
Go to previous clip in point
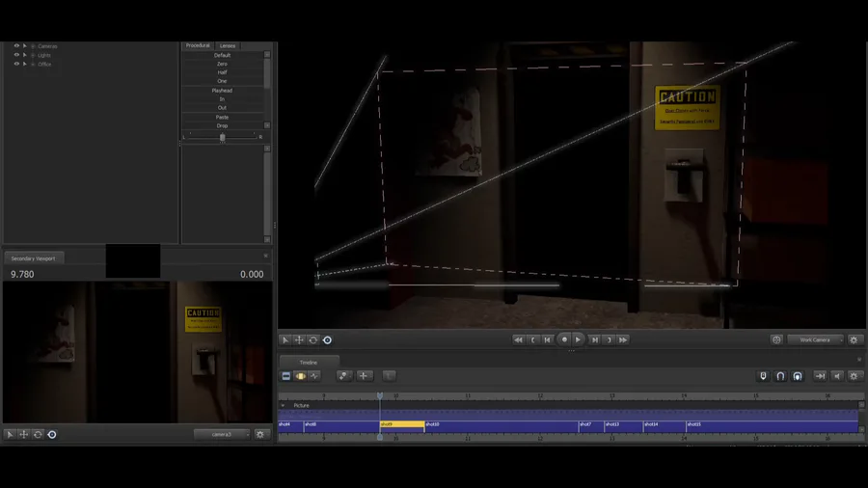[533, 339]
